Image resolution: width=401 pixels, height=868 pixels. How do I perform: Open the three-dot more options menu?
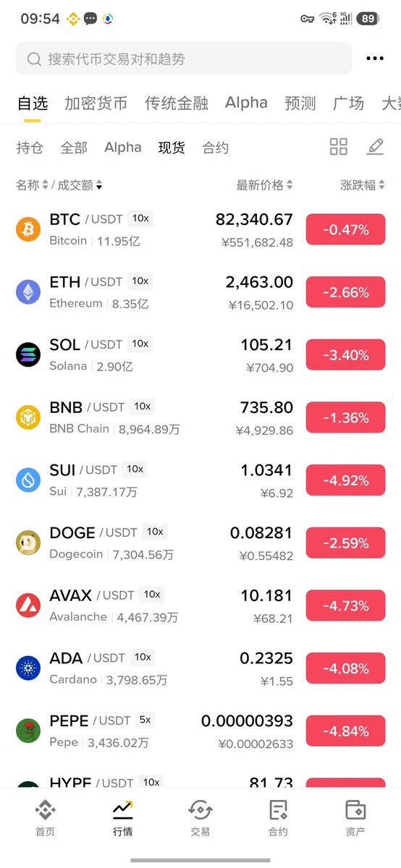(x=375, y=59)
